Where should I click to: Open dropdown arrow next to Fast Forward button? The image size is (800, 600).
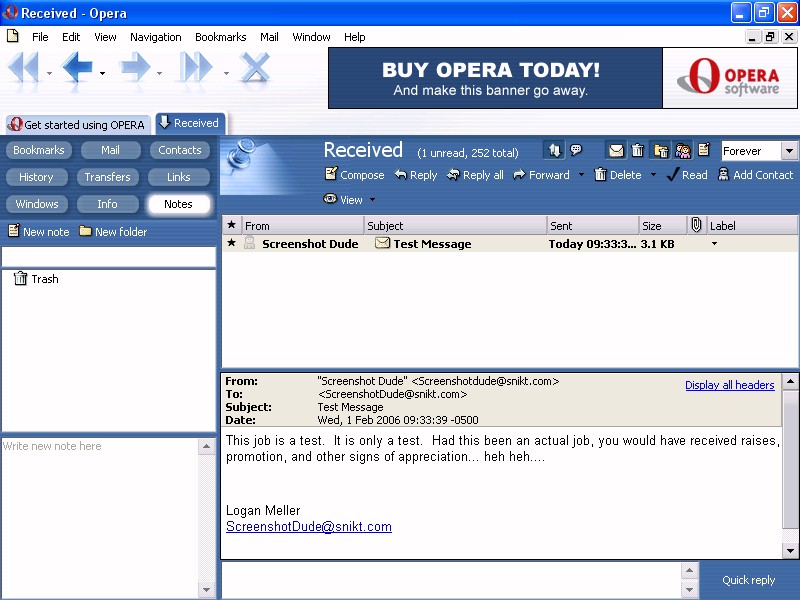tap(226, 73)
